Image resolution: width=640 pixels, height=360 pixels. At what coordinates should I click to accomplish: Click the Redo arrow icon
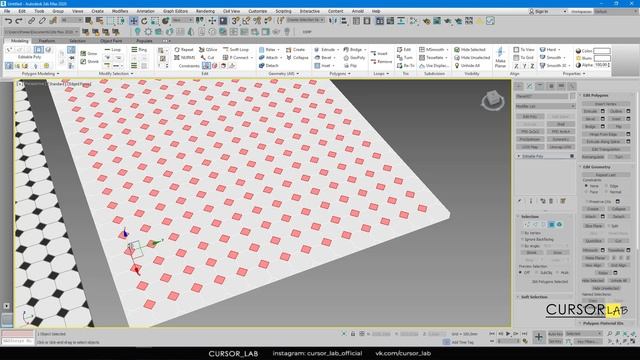[x=19, y=21]
